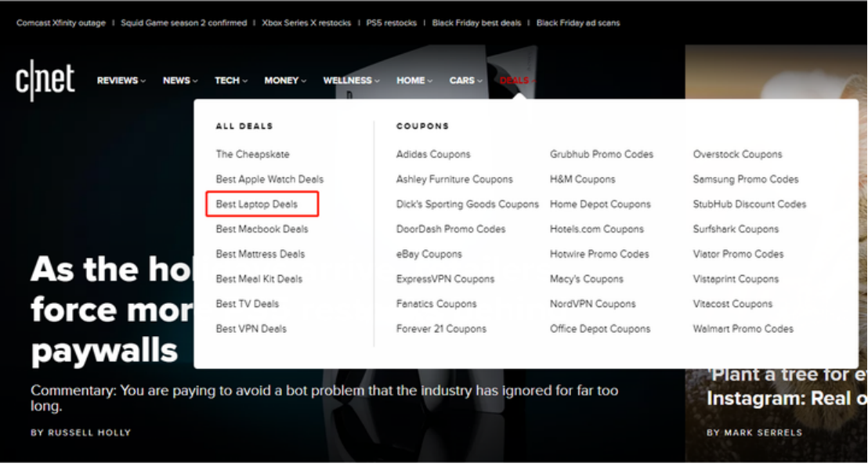Image resolution: width=868 pixels, height=470 pixels.
Task: Expand the News menu
Action: tap(180, 81)
